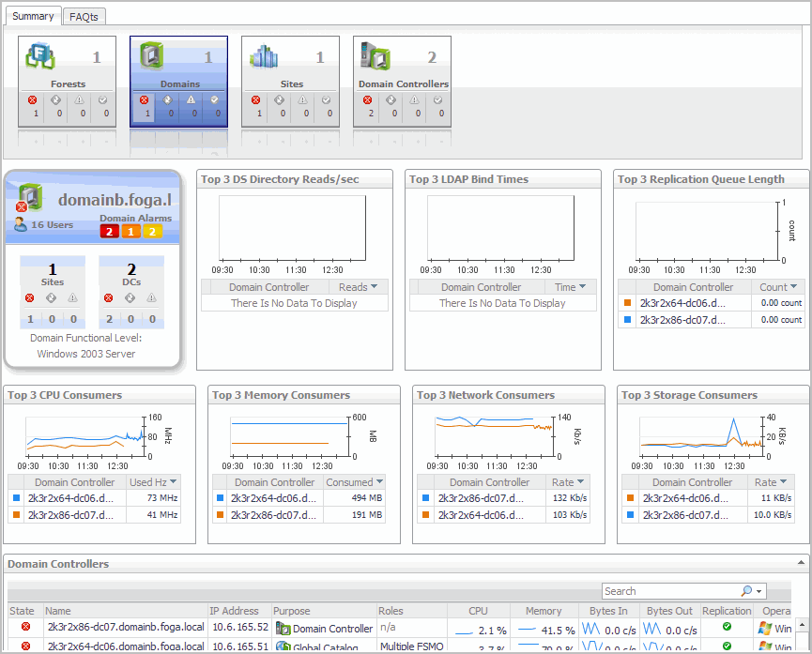Select the Forests tile icon
This screenshot has width=812, height=654.
tap(40, 57)
